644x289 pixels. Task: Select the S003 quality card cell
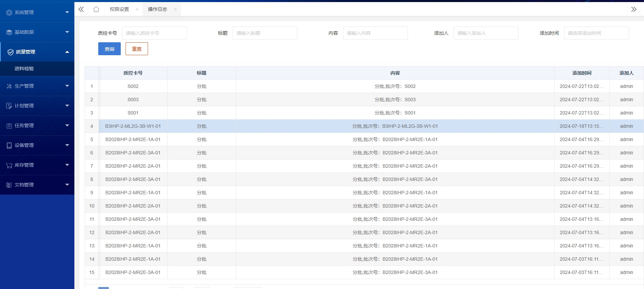[x=133, y=100]
